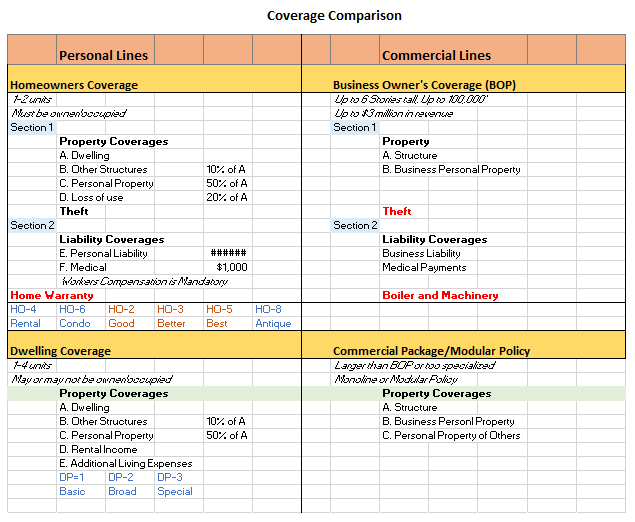This screenshot has height=522, width=635.
Task: Click the Dwelling Coverage heading
Action: (60, 351)
